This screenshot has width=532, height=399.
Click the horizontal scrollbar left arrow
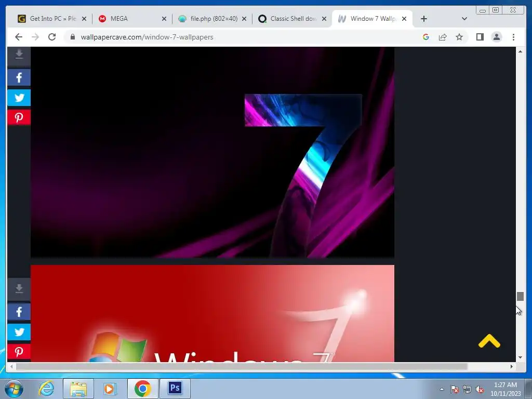11,366
